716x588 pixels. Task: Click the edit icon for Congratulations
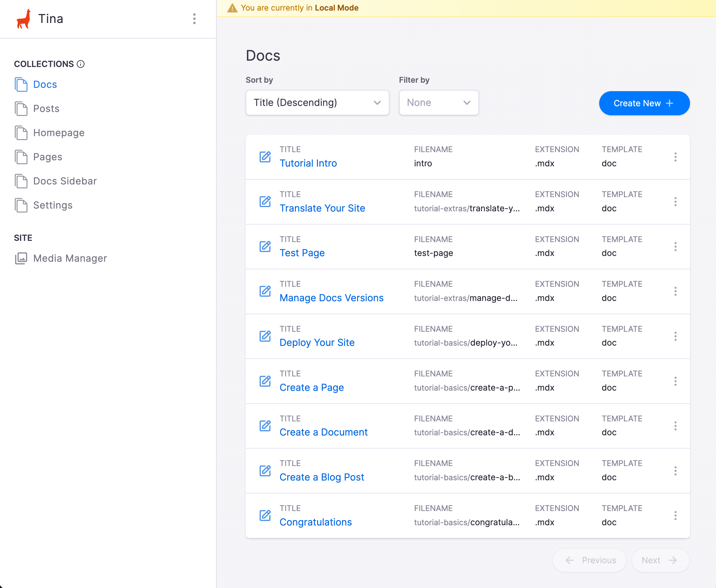[x=265, y=516]
